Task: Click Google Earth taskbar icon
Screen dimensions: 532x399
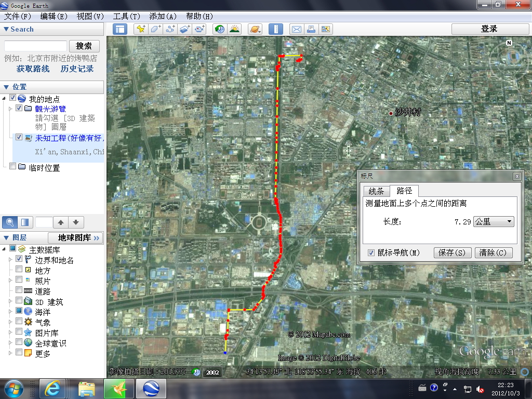Action: pyautogui.click(x=151, y=389)
